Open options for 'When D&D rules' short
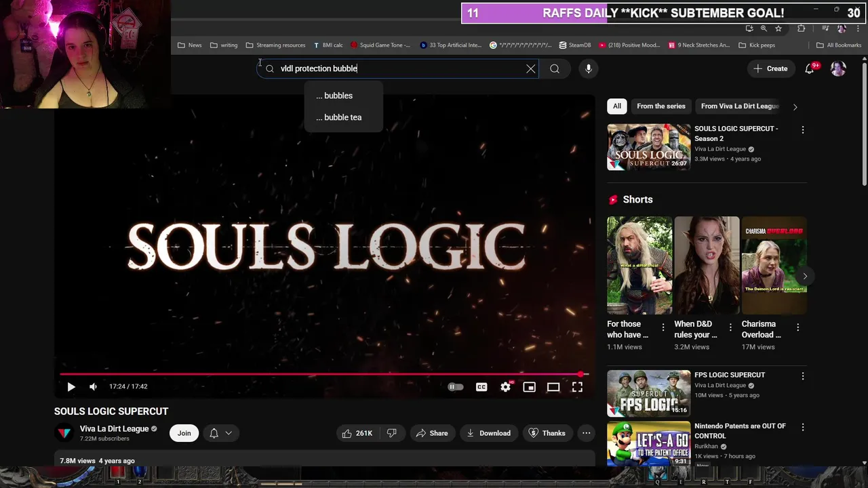Viewport: 868px width, 488px height. [730, 327]
